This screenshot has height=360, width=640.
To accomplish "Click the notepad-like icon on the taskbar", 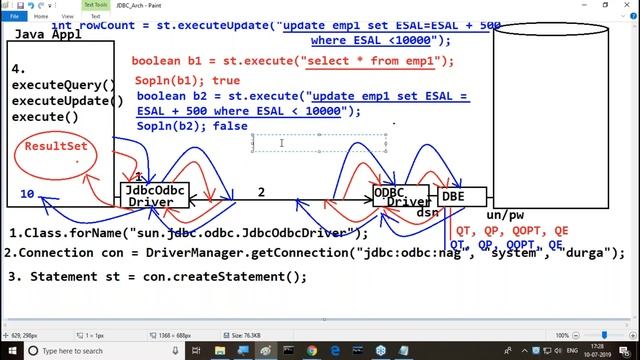I will click(x=404, y=351).
